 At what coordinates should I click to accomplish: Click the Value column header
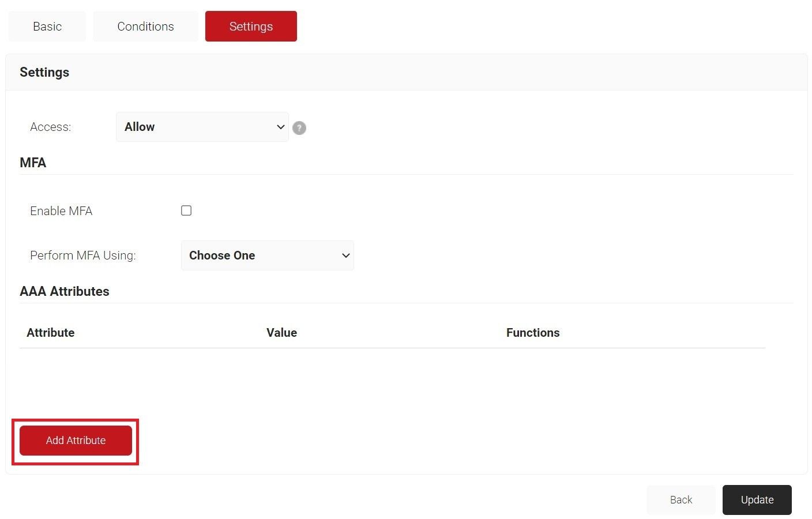pyautogui.click(x=281, y=333)
